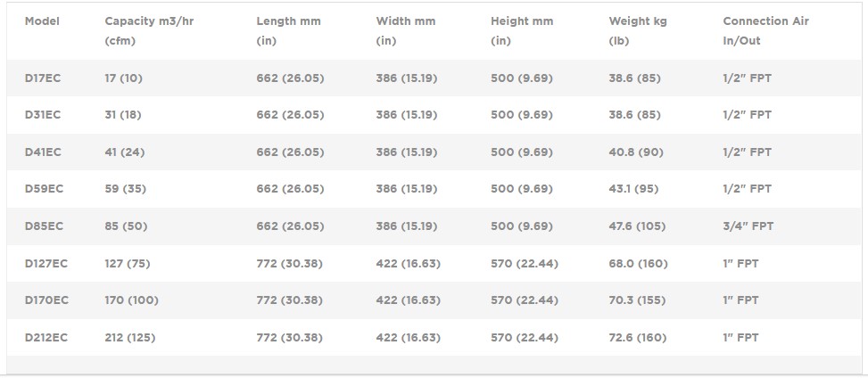868x378 pixels.
Task: Select the 43.1 (95) weight cell
Action: tap(634, 189)
